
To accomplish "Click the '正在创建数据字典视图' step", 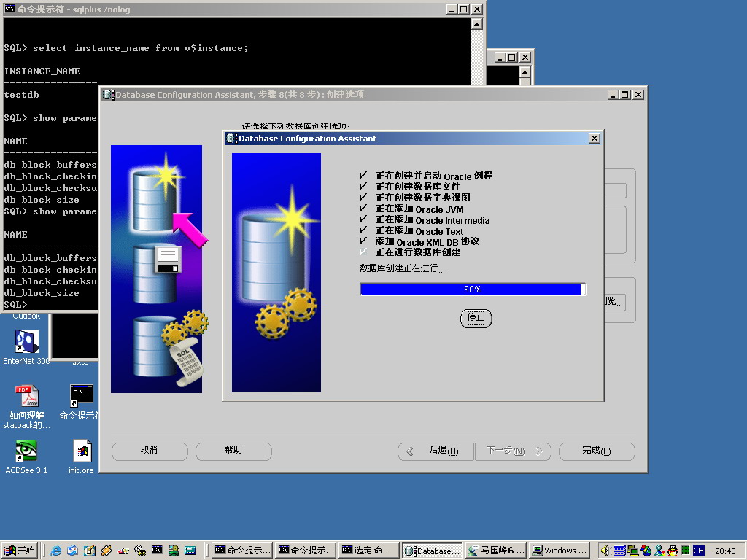I will point(422,198).
